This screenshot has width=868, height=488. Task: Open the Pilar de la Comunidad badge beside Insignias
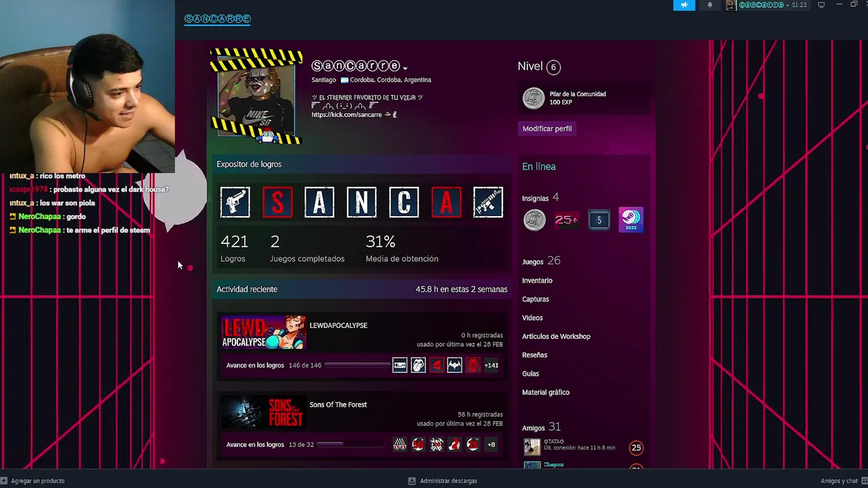(x=534, y=220)
